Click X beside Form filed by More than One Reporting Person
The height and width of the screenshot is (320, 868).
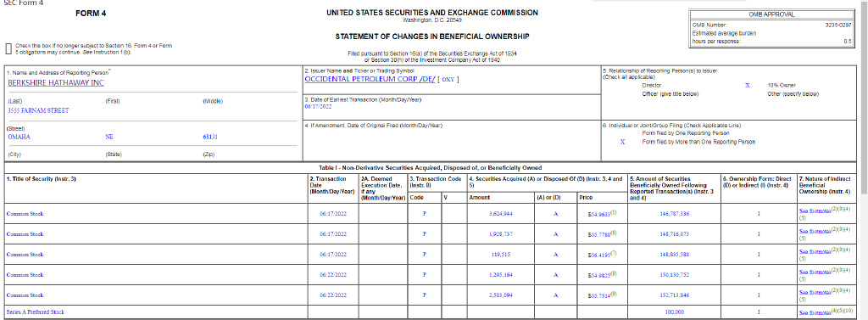(x=622, y=142)
